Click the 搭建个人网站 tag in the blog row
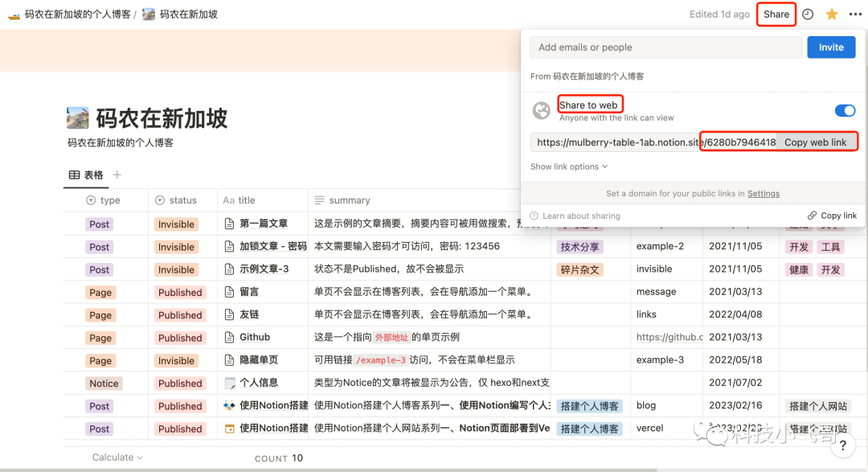868x472 pixels. [817, 406]
